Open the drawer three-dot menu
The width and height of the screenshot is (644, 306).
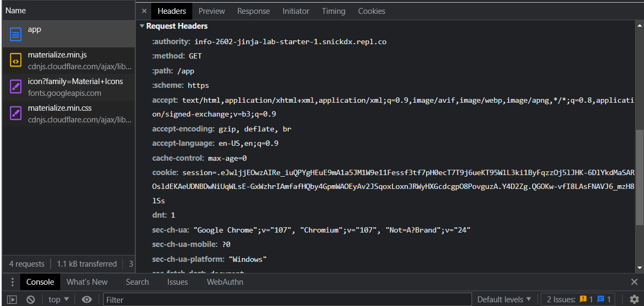[12, 282]
